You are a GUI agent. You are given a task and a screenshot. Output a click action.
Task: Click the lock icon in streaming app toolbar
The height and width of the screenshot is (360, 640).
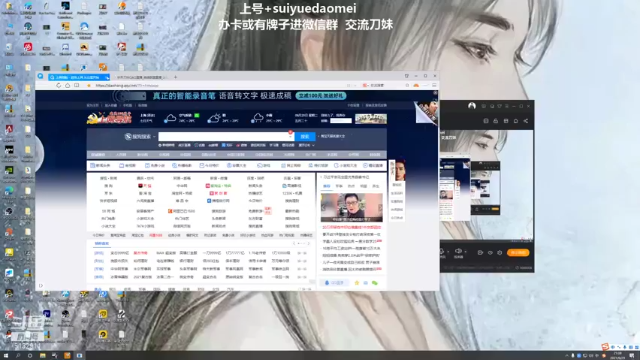496,121
